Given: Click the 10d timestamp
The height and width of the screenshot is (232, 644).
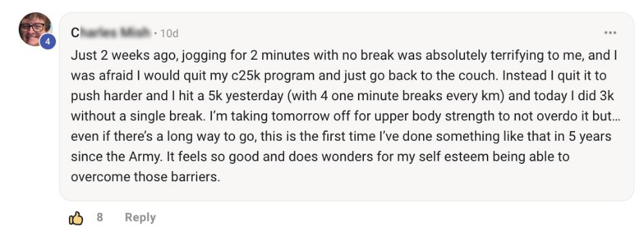Looking at the screenshot, I should point(169,33).
